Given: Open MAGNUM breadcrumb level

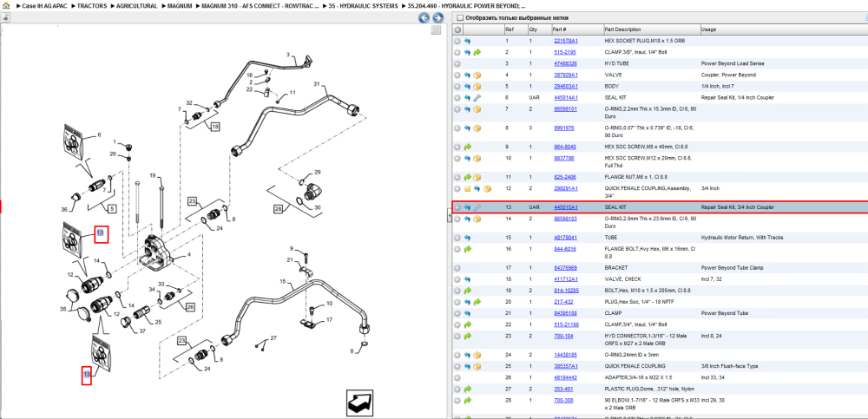Looking at the screenshot, I should click(x=180, y=5).
